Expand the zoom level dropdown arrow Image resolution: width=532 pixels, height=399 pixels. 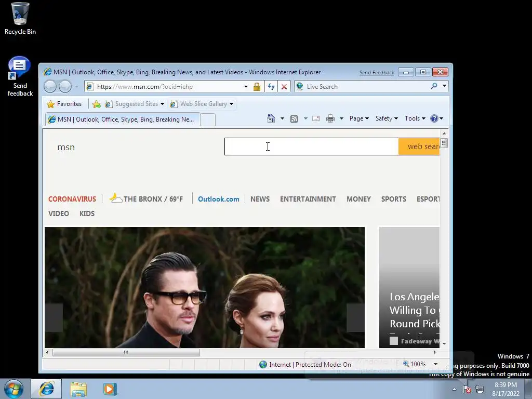pyautogui.click(x=436, y=364)
